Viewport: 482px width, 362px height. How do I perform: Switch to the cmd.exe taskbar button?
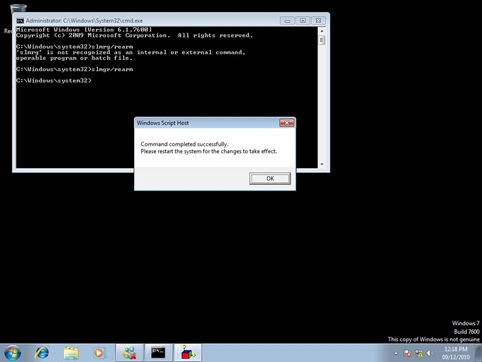[x=158, y=353]
